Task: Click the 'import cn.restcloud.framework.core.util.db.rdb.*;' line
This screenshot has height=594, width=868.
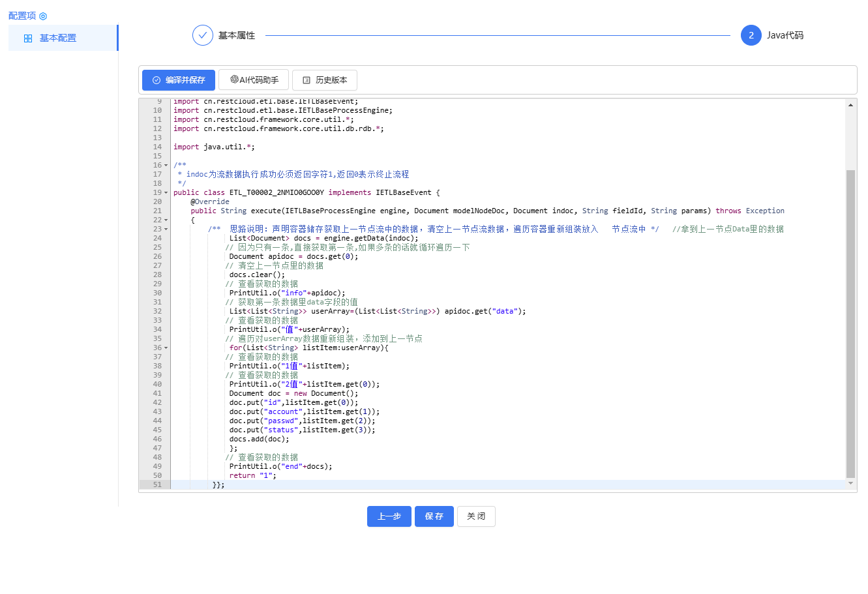Action: pos(278,128)
